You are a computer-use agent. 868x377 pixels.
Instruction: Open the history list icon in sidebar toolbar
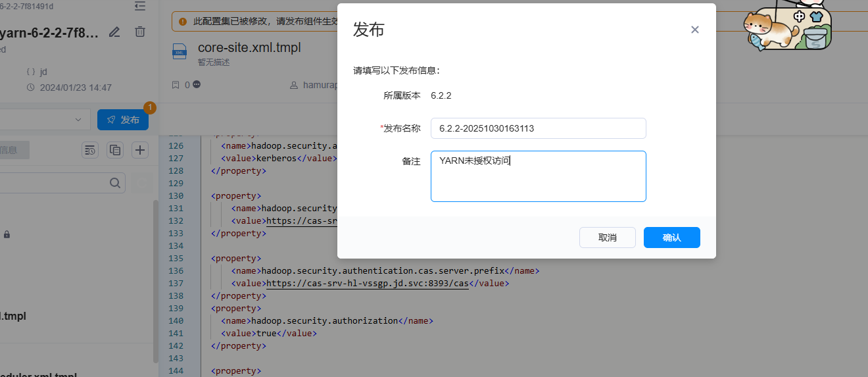pyautogui.click(x=90, y=150)
